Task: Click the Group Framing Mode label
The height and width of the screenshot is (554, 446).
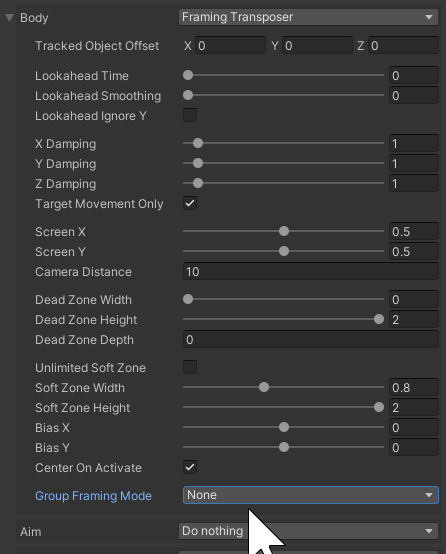Action: tap(93, 496)
